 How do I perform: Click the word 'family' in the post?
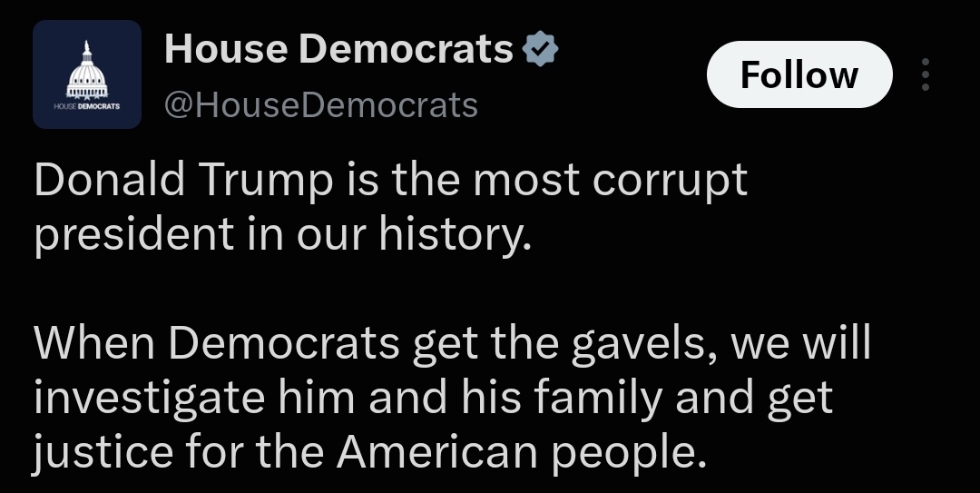click(x=597, y=398)
